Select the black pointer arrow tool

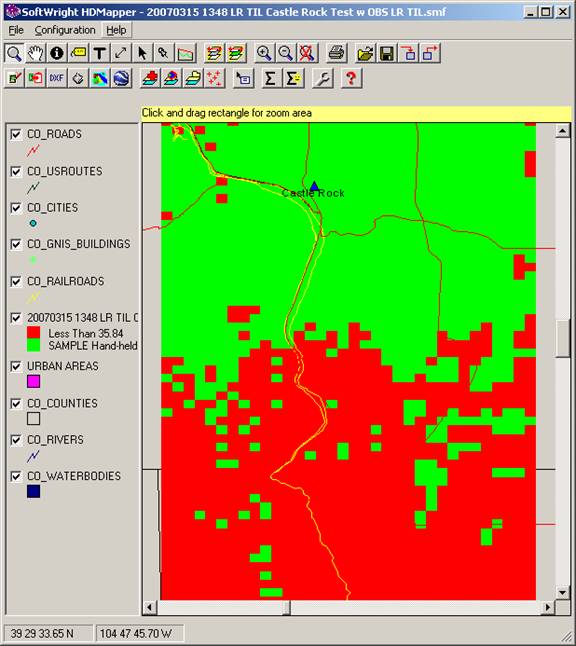pyautogui.click(x=143, y=54)
